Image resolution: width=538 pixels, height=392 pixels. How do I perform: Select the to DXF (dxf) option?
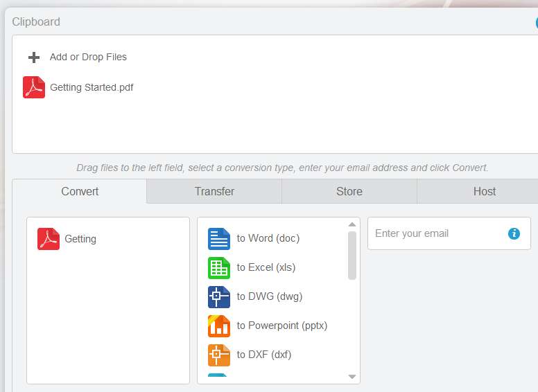point(264,355)
